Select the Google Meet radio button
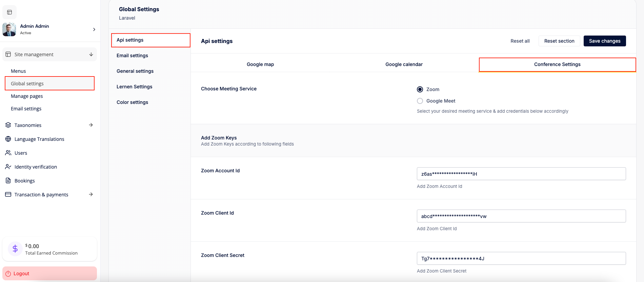 click(x=420, y=101)
